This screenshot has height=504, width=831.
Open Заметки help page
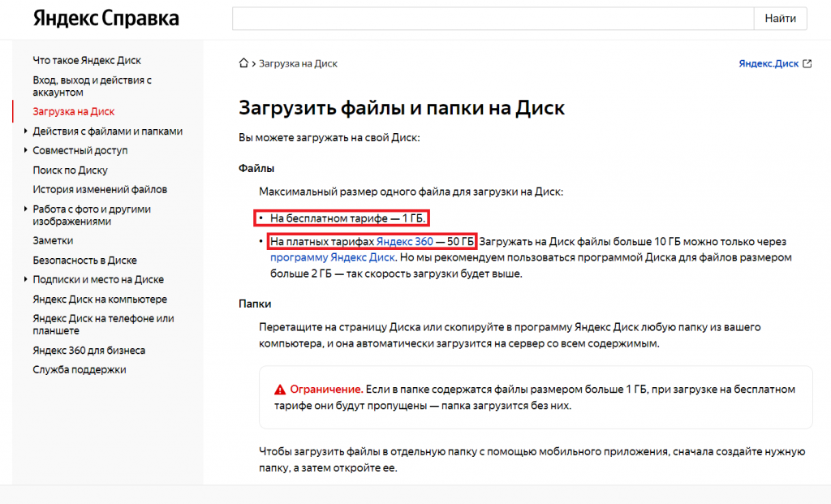point(53,240)
